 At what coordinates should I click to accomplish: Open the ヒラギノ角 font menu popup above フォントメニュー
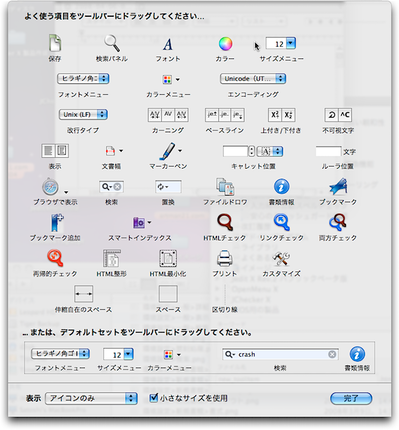point(83,79)
